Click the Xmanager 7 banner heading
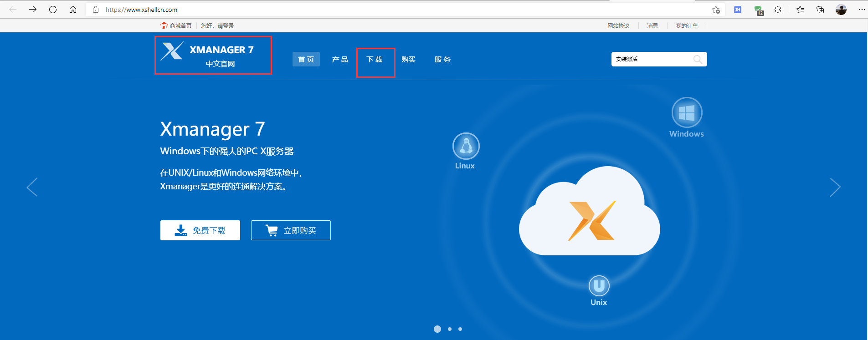868x340 pixels. coord(212,130)
